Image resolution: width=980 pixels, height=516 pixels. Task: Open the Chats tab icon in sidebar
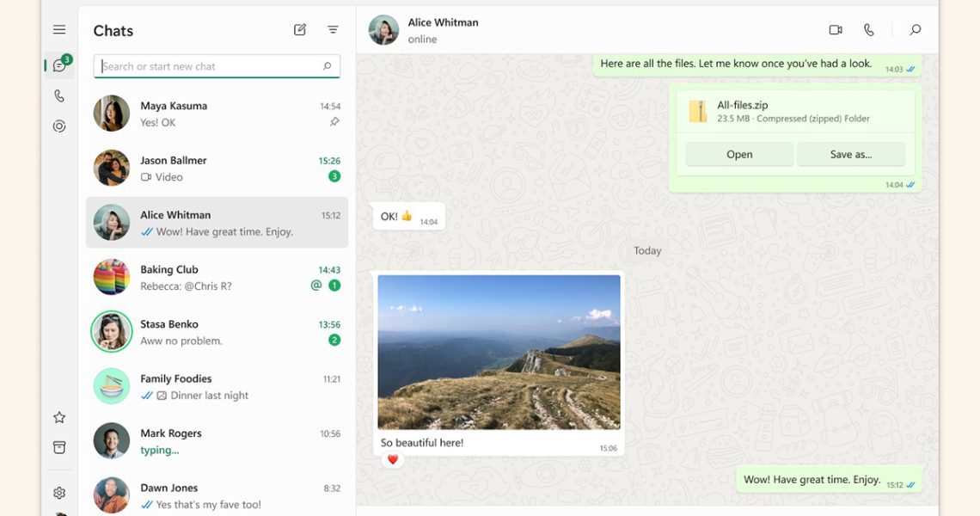tap(59, 65)
